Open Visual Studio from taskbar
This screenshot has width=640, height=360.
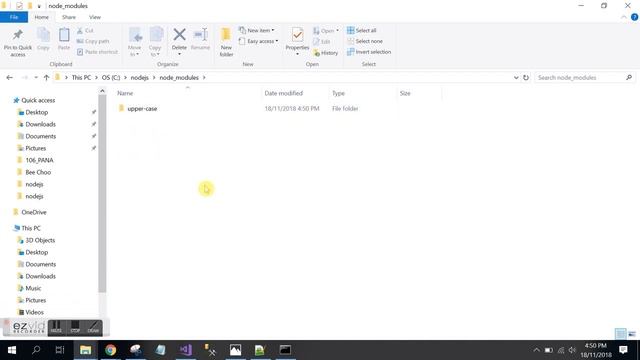[185, 350]
